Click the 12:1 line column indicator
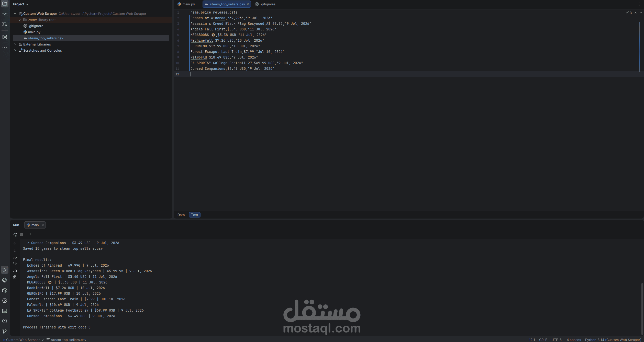The width and height of the screenshot is (644, 342). [x=532, y=340]
